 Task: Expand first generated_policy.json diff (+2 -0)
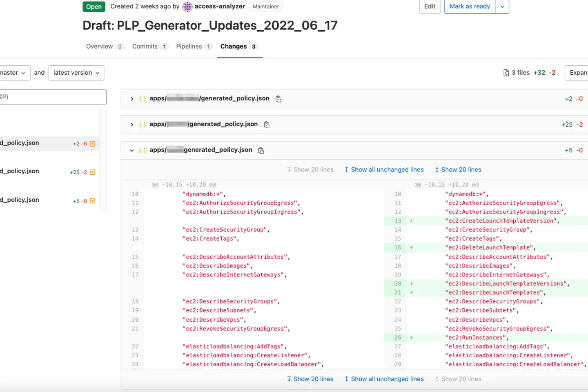[x=131, y=99]
